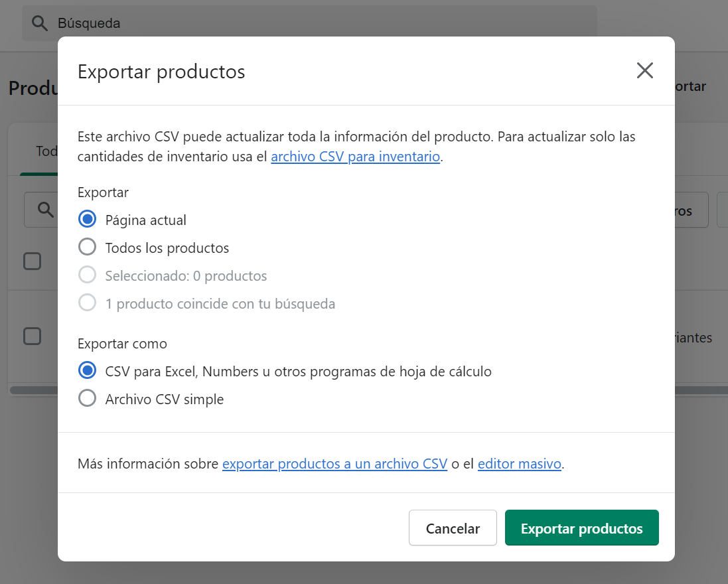Select CSV para Excel format option
The image size is (728, 584).
point(88,371)
